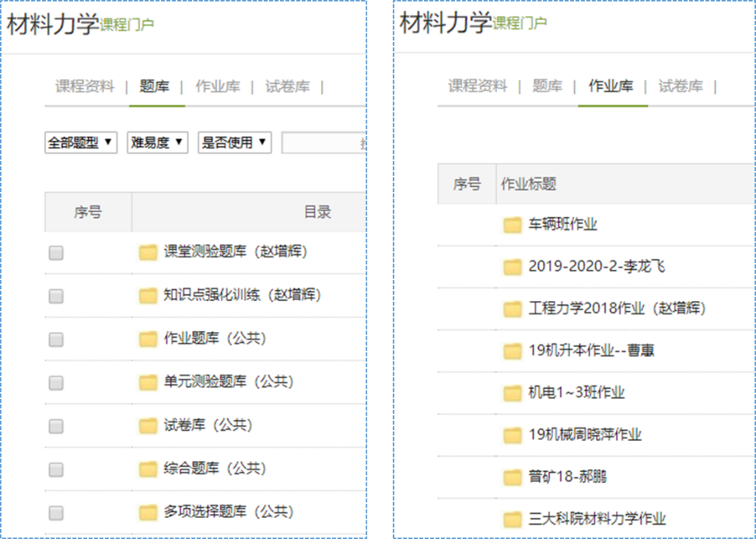Open 课程资料 tab in the 作业库 view
The height and width of the screenshot is (539, 756).
[x=478, y=86]
